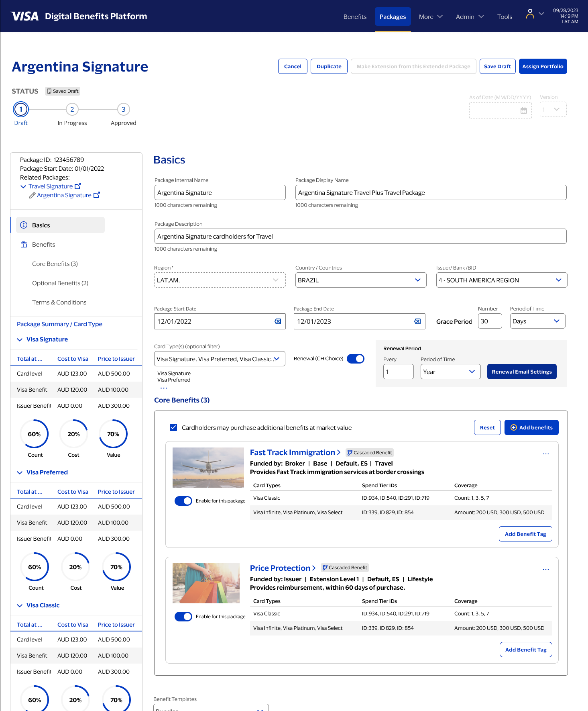Viewport: 588px width, 711px height.
Task: Toggle Enable for this package on Price Protection
Action: (183, 617)
